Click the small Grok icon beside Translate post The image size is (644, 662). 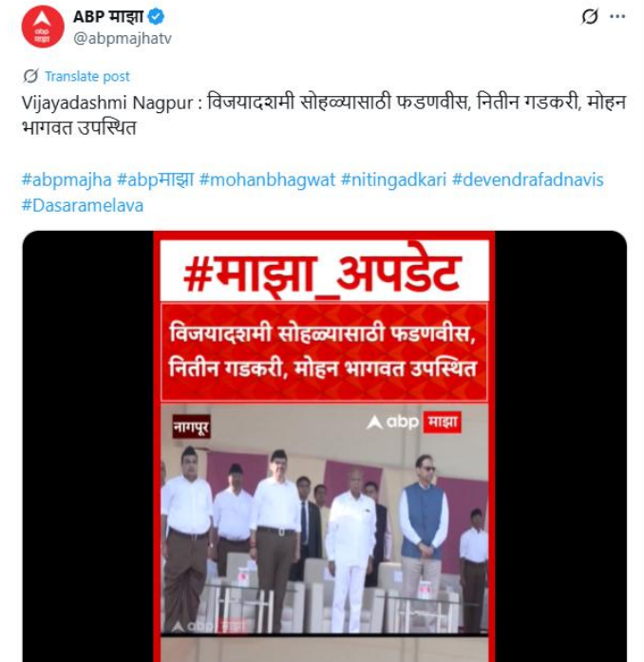click(30, 76)
